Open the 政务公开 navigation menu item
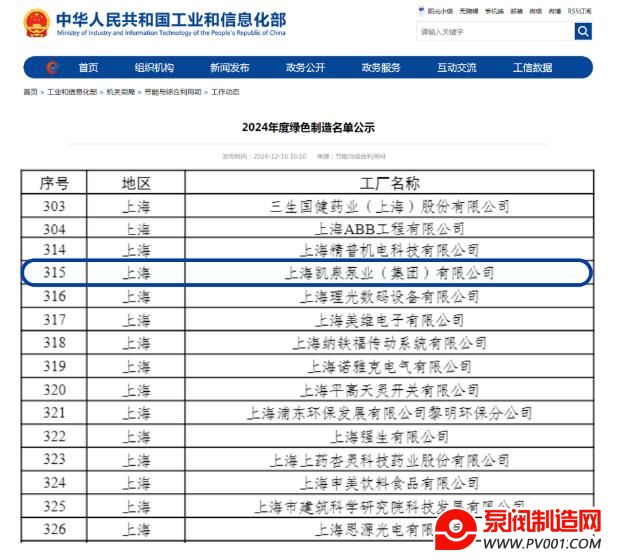618x560 pixels. pyautogui.click(x=305, y=68)
